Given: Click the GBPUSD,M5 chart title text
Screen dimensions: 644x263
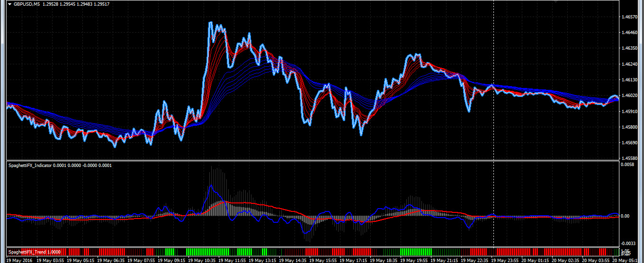Looking at the screenshot, I should click(27, 4).
